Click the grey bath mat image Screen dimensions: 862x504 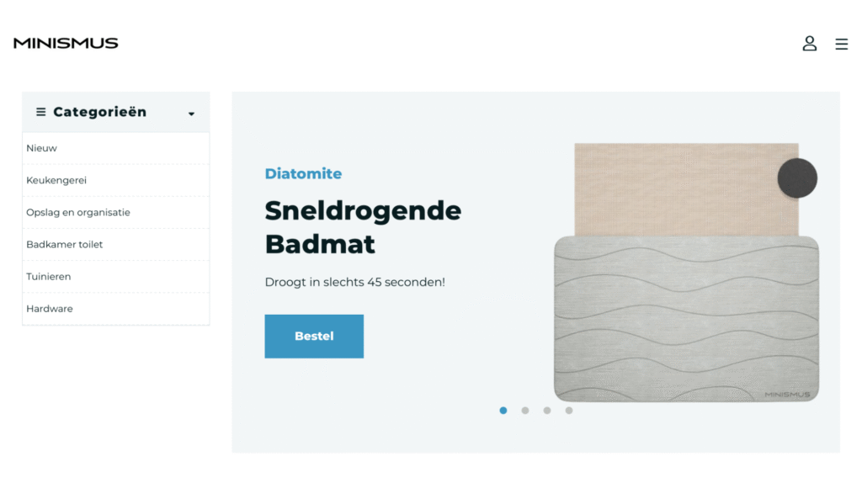point(686,319)
